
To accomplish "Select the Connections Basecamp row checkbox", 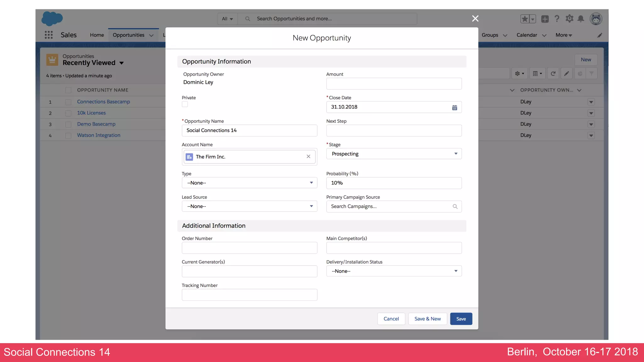I will point(68,102).
